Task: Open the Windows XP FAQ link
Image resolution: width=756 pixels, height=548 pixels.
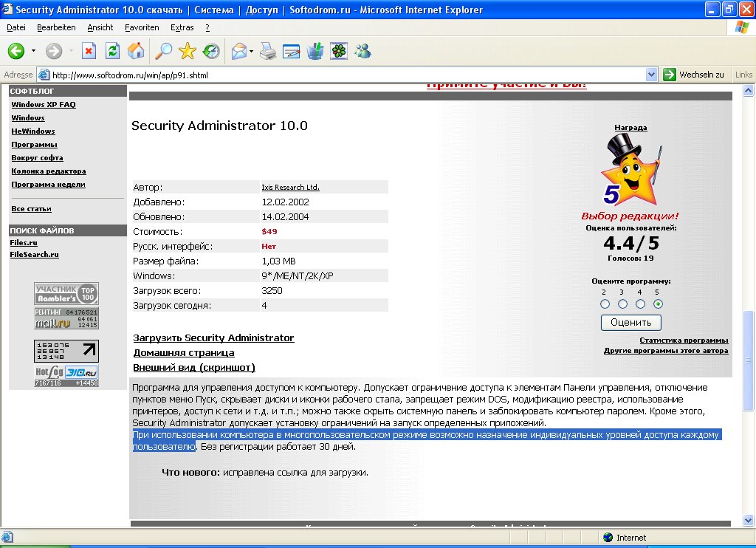Action: point(44,104)
